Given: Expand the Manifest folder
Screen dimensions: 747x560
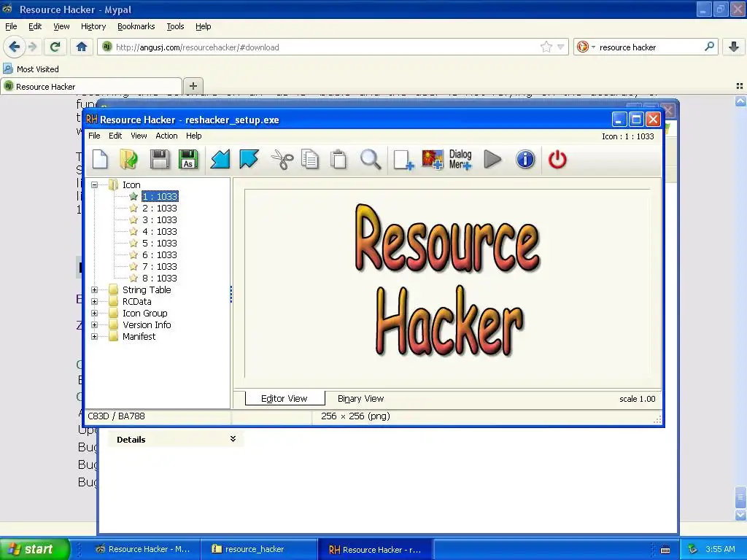Looking at the screenshot, I should pyautogui.click(x=94, y=337).
